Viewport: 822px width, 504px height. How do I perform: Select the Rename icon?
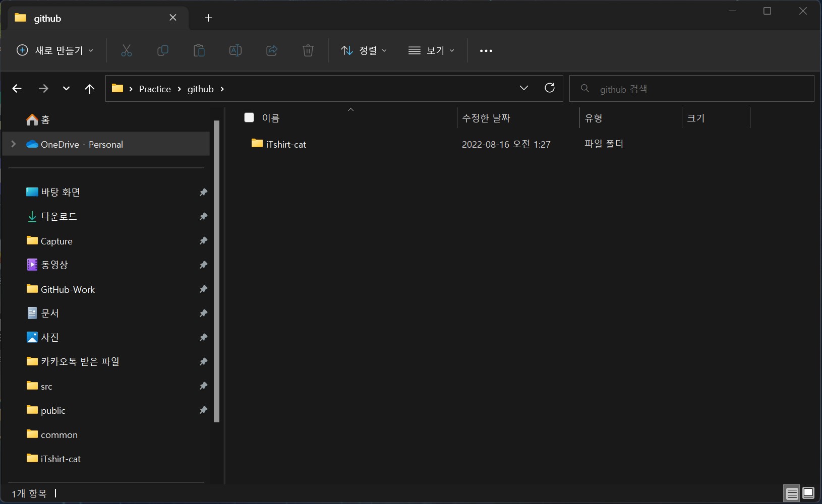click(x=235, y=50)
